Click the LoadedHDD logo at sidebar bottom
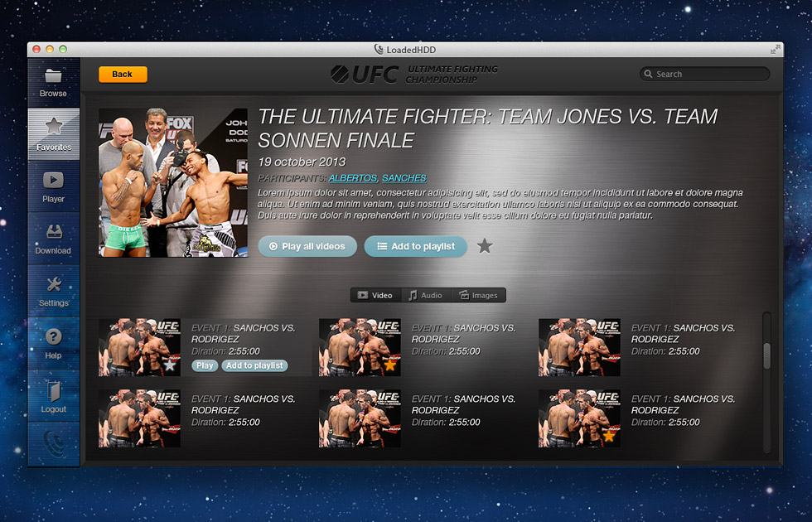This screenshot has height=522, width=812. [54, 444]
